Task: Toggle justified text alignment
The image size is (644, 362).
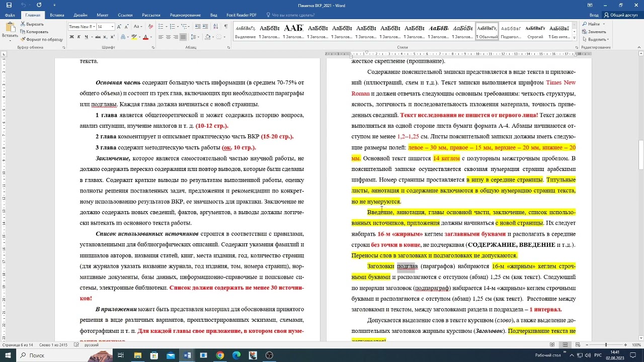Action: 183,37
